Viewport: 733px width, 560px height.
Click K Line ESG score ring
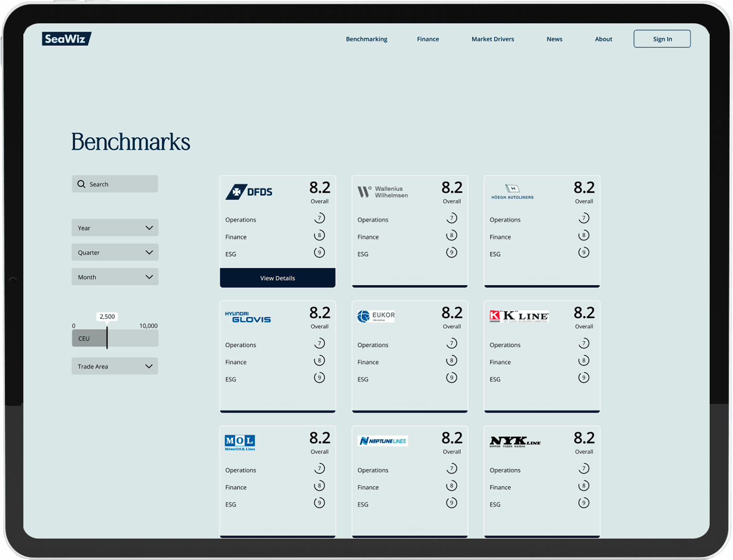(x=583, y=378)
